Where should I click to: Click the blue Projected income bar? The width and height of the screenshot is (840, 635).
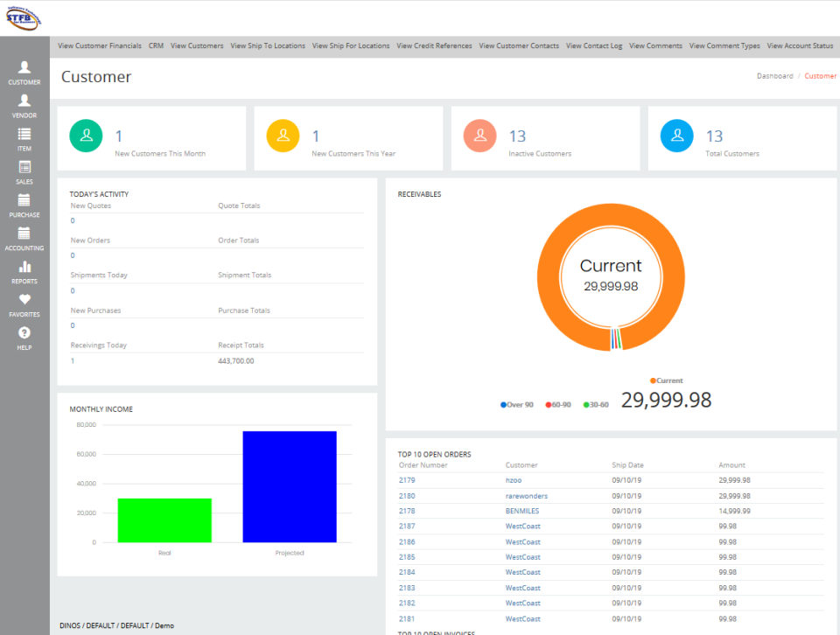click(x=290, y=486)
